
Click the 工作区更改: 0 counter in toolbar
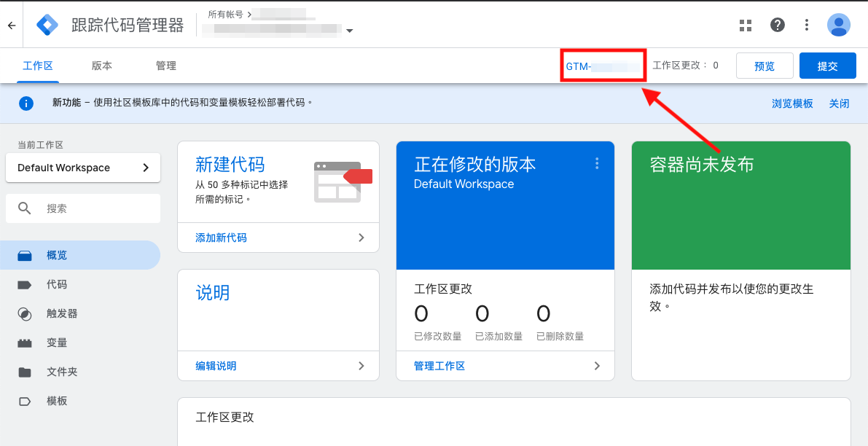point(685,66)
